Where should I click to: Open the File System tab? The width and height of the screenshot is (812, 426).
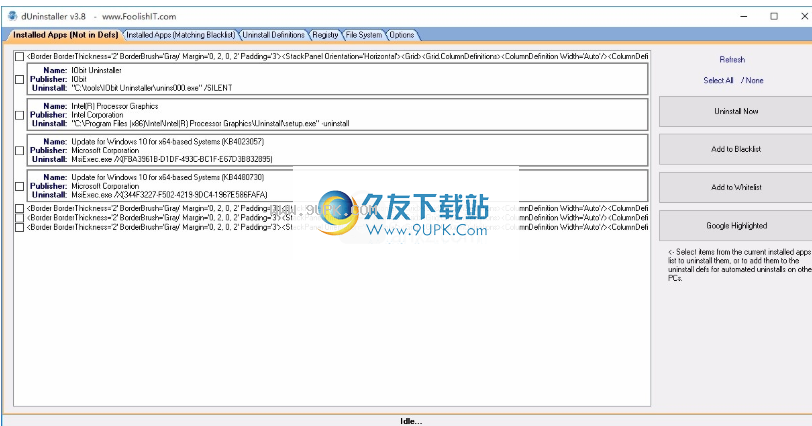(364, 35)
